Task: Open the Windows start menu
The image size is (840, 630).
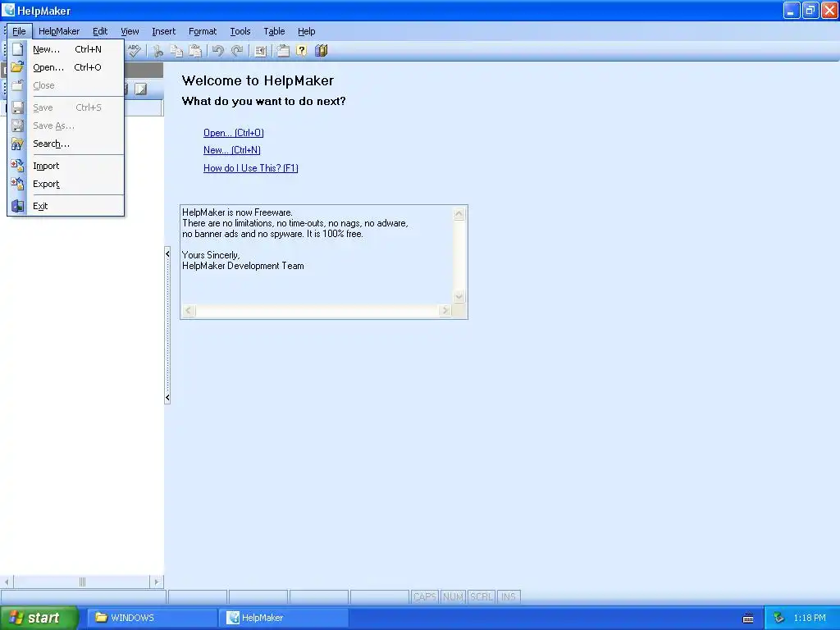Action: [39, 618]
